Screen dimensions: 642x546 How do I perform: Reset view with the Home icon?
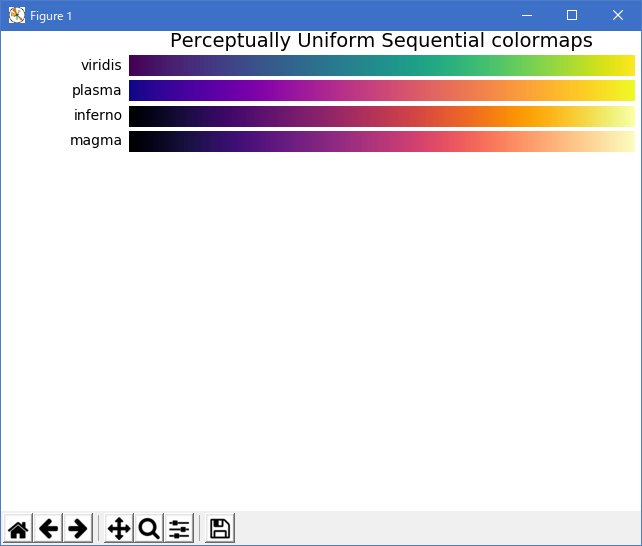point(18,528)
